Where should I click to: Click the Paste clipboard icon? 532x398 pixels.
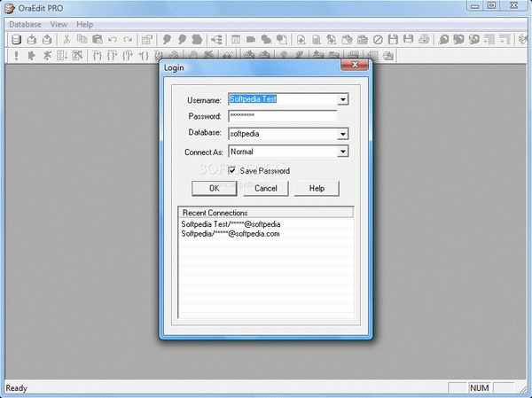coord(96,40)
